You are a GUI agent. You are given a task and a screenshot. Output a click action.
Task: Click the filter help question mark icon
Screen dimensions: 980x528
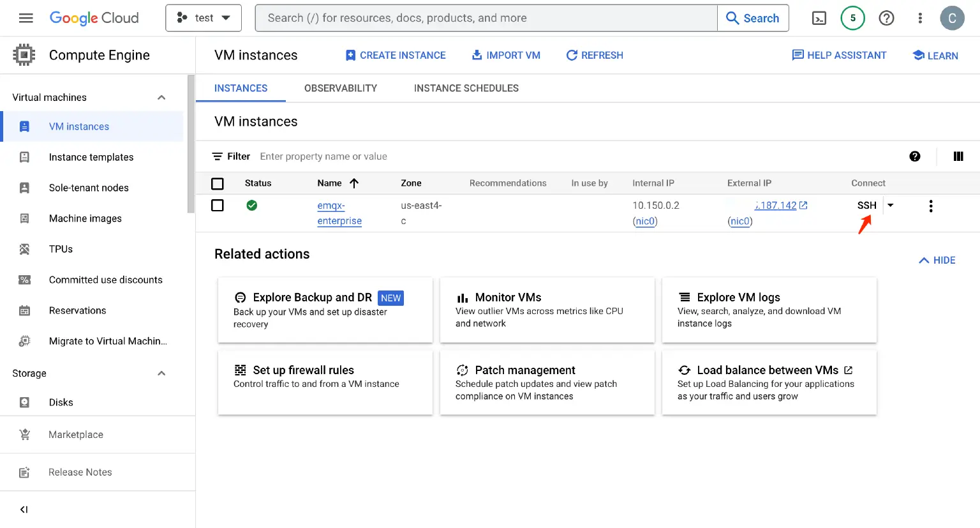click(x=914, y=156)
